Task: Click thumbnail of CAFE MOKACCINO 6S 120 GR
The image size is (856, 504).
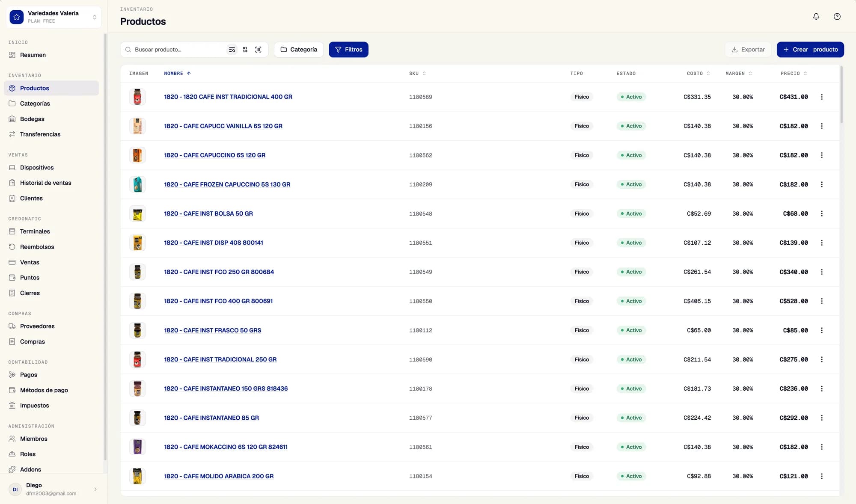Action: click(137, 447)
